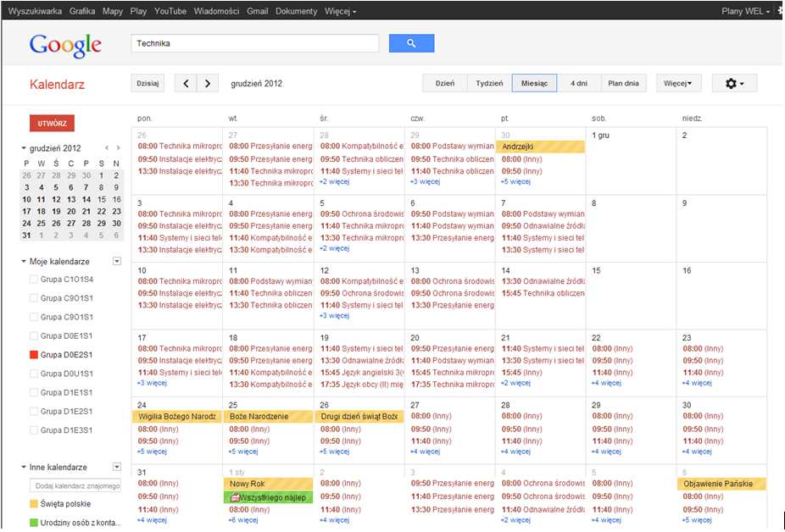Open Grafika from top bar
Viewport: 785px width, 532px height.
tap(82, 11)
